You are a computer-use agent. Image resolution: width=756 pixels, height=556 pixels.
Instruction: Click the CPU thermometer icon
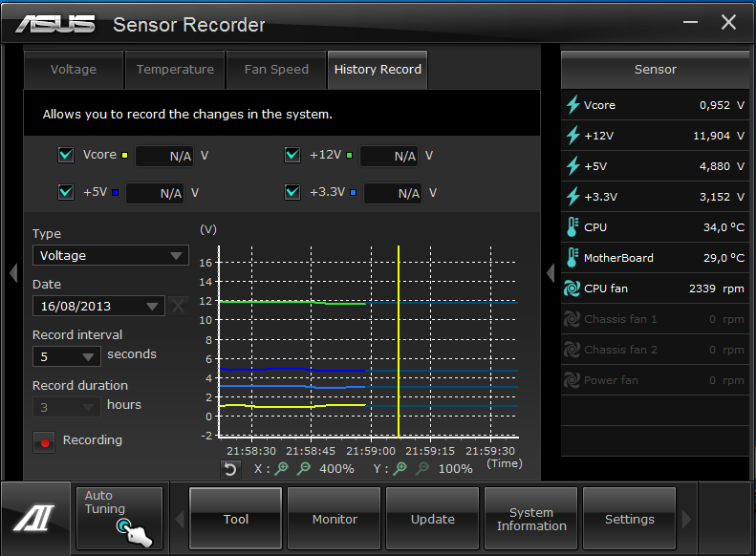click(572, 227)
